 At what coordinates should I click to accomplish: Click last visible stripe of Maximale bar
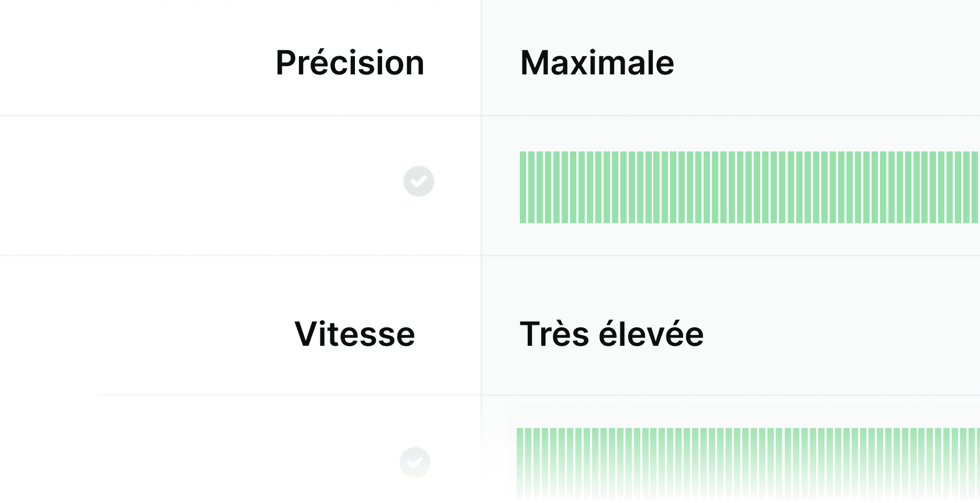coord(975,187)
